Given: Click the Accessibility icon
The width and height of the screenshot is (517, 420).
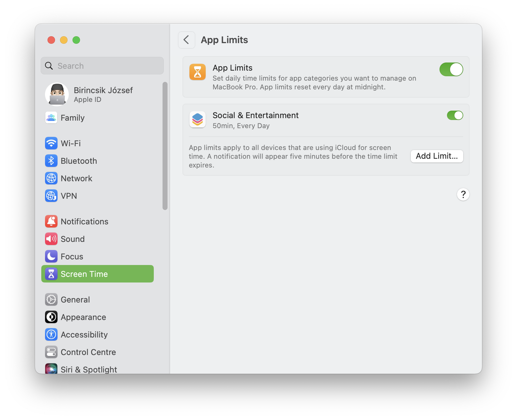Looking at the screenshot, I should tap(51, 335).
